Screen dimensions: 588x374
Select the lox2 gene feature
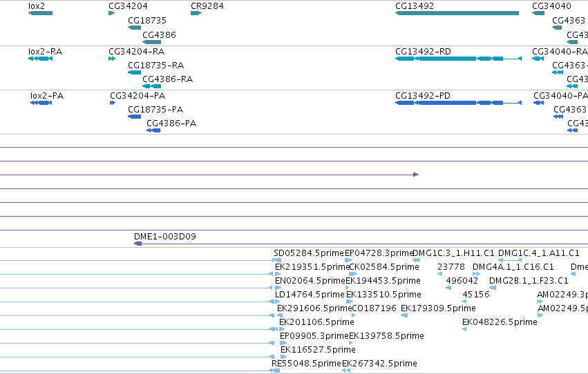pos(41,13)
